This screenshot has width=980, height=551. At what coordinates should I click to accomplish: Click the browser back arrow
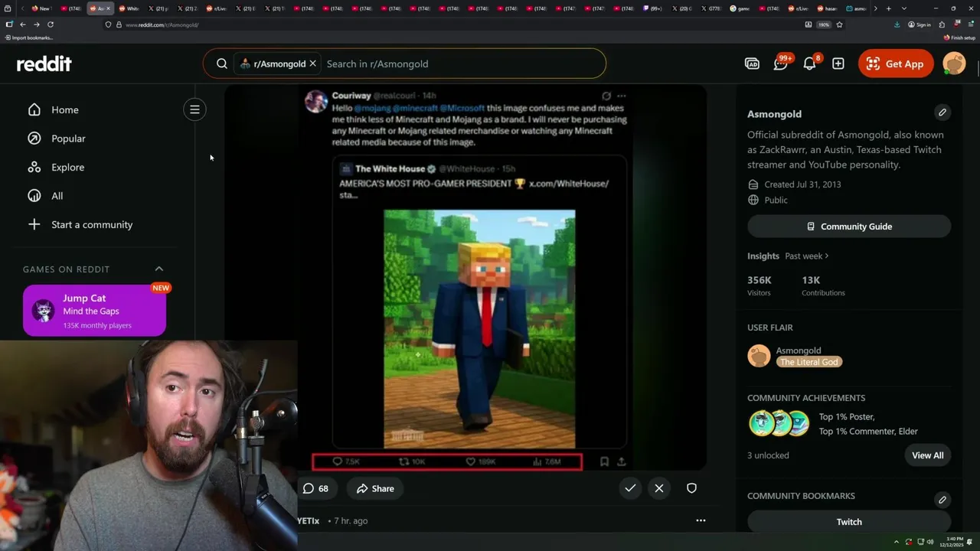pyautogui.click(x=23, y=24)
